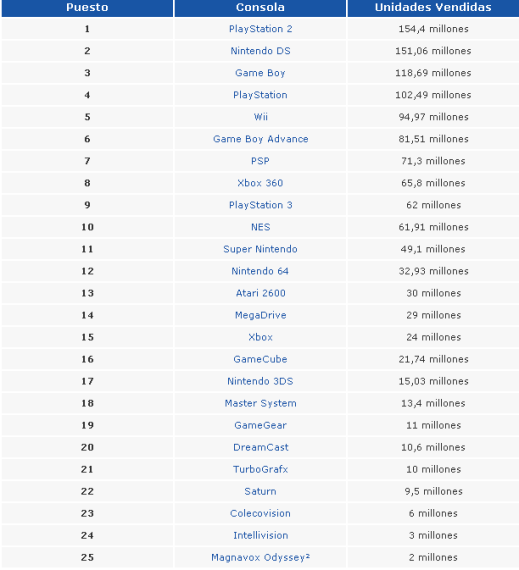
Task: Open the Super Nintendo link
Action: coord(260,249)
